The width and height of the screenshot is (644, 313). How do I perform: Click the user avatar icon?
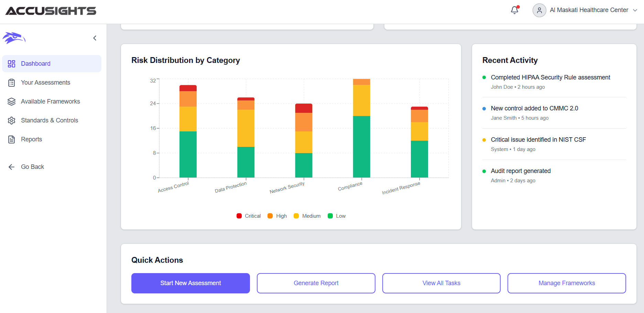(539, 10)
